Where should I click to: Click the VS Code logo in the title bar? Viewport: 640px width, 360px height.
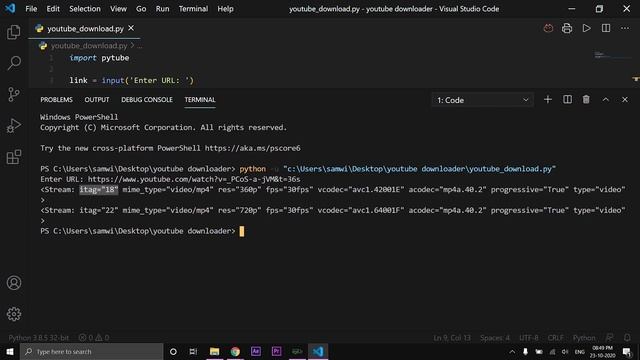click(x=10, y=8)
